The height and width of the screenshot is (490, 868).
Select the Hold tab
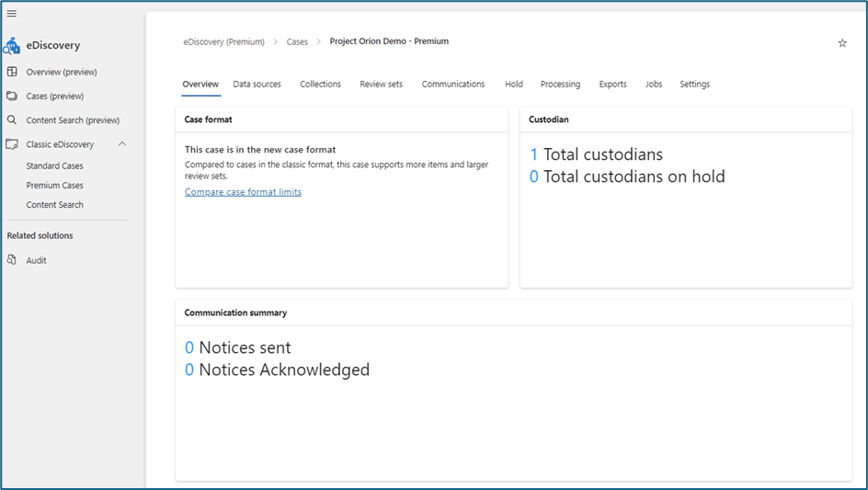point(513,85)
